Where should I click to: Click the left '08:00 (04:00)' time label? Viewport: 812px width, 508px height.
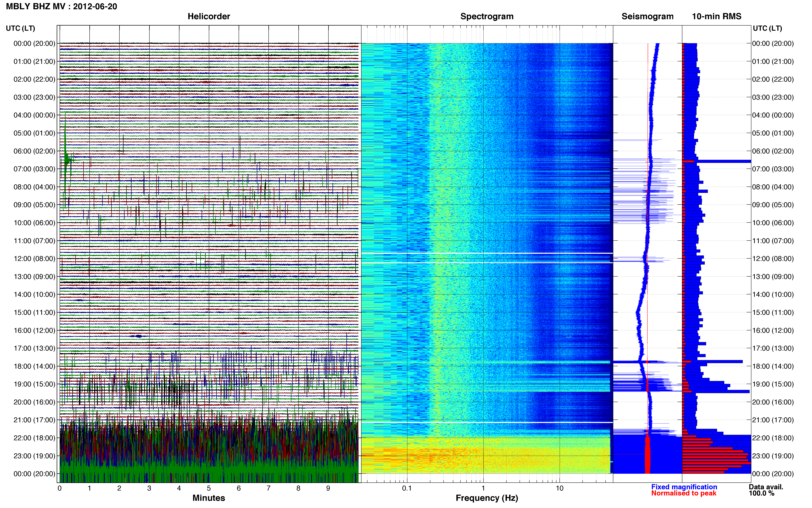(x=34, y=187)
